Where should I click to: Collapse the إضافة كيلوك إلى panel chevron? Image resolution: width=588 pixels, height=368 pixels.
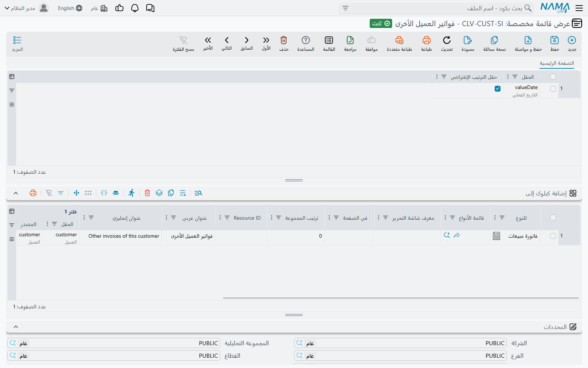tap(16, 193)
